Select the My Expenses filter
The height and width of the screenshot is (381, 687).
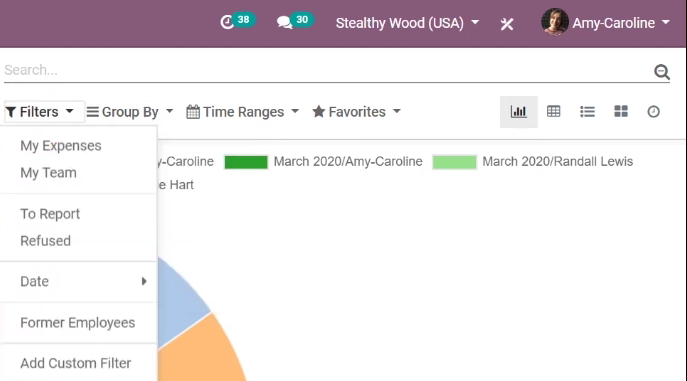(x=61, y=146)
